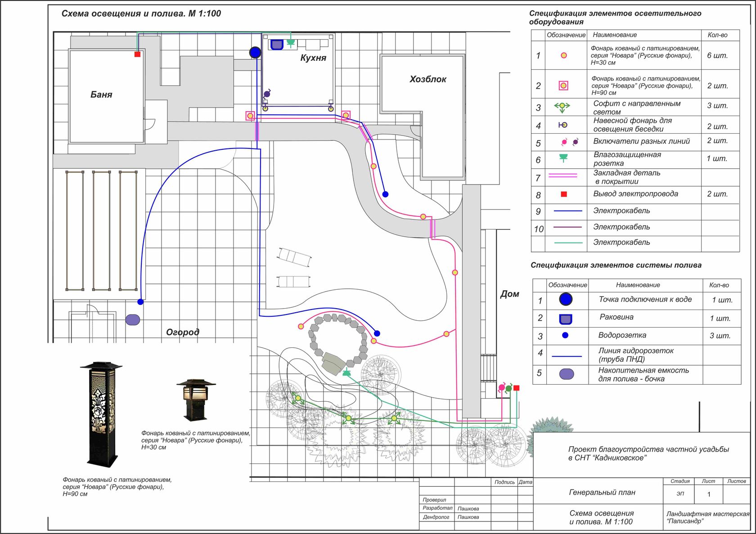Viewport: 756px width, 534px height.
Task: Click the blue hydrant dot at Огород's edge
Action: pyautogui.click(x=140, y=302)
